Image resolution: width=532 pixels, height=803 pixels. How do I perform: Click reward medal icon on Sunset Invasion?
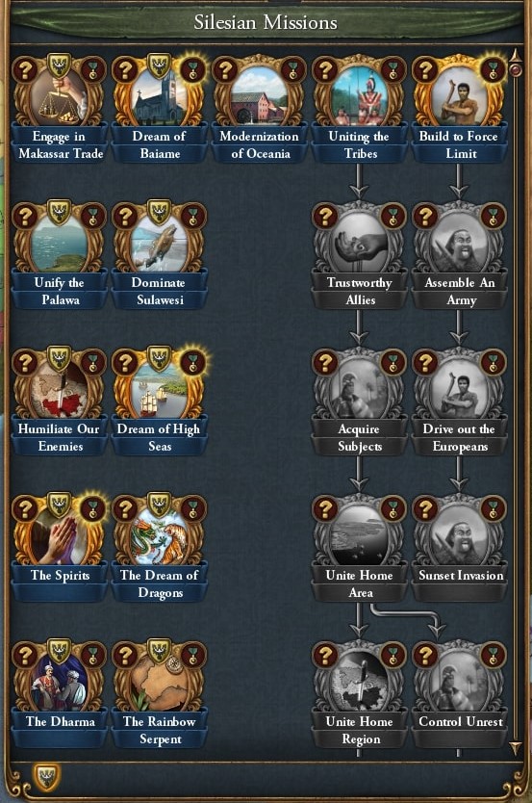[494, 508]
